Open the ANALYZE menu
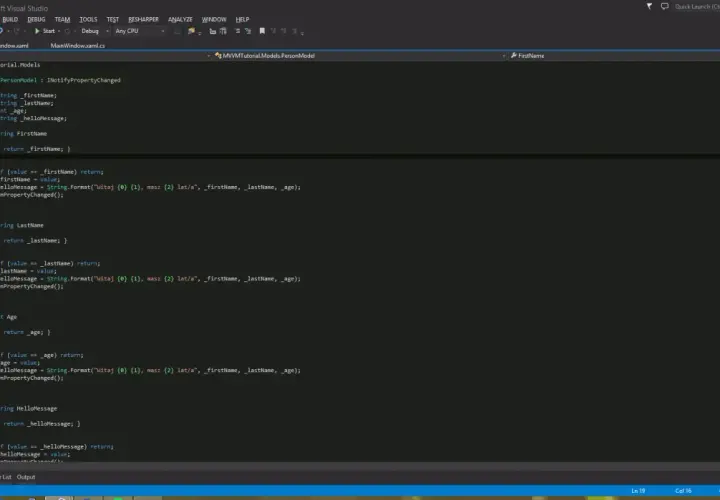This screenshot has height=500, width=720. click(180, 19)
